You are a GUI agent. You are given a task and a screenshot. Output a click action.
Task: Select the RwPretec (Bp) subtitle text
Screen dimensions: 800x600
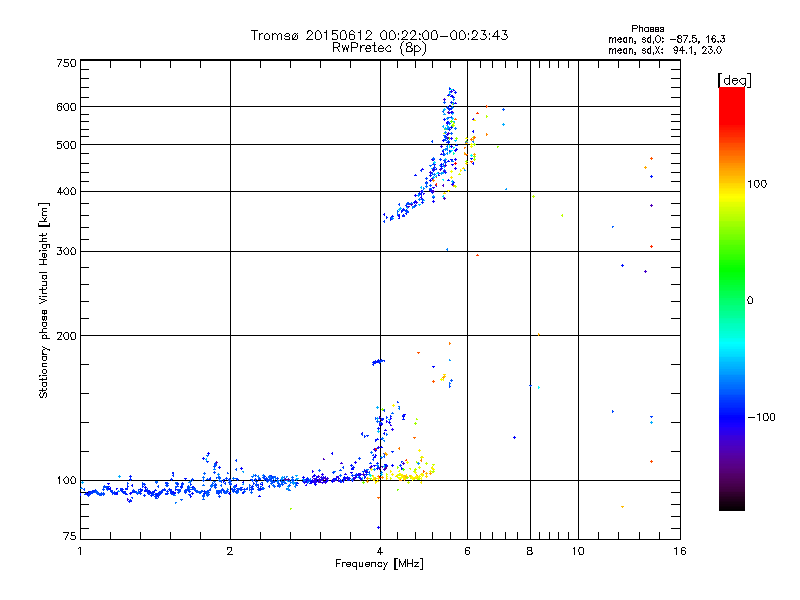click(x=379, y=47)
